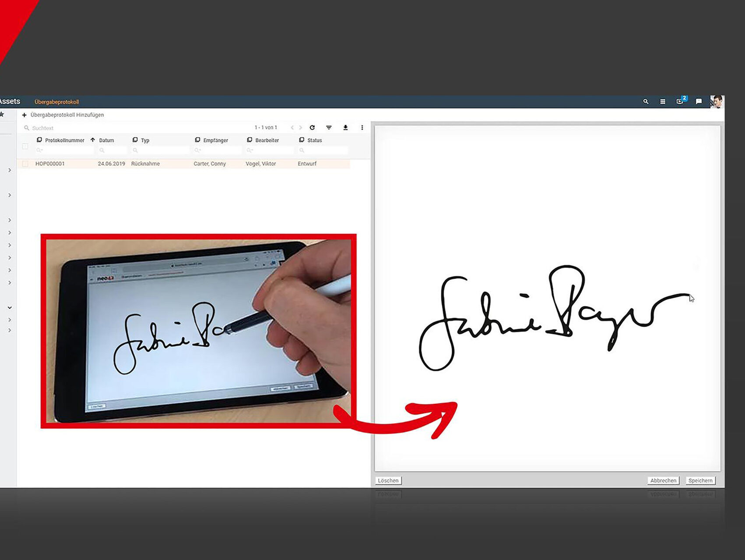Image resolution: width=745 pixels, height=560 pixels.
Task: Open the chat message icon
Action: pos(699,102)
